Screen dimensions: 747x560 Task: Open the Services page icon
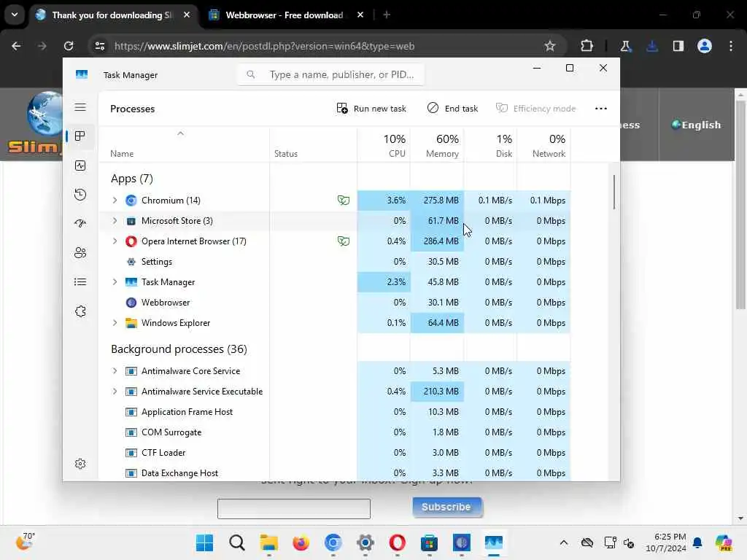click(80, 311)
